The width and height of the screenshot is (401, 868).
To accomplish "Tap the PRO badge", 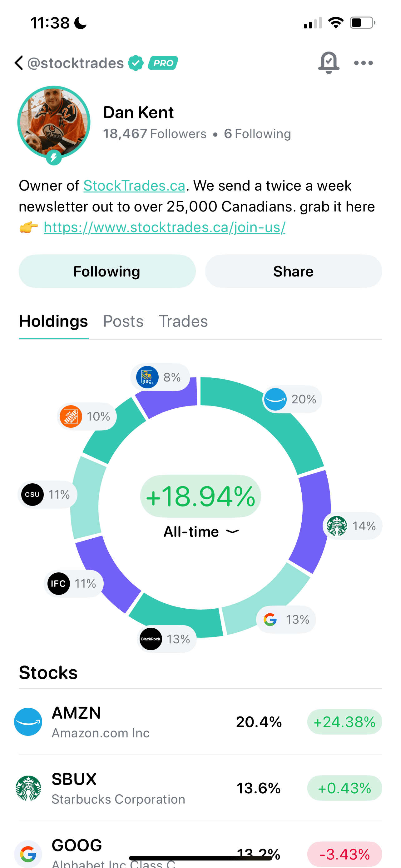I will click(x=163, y=63).
